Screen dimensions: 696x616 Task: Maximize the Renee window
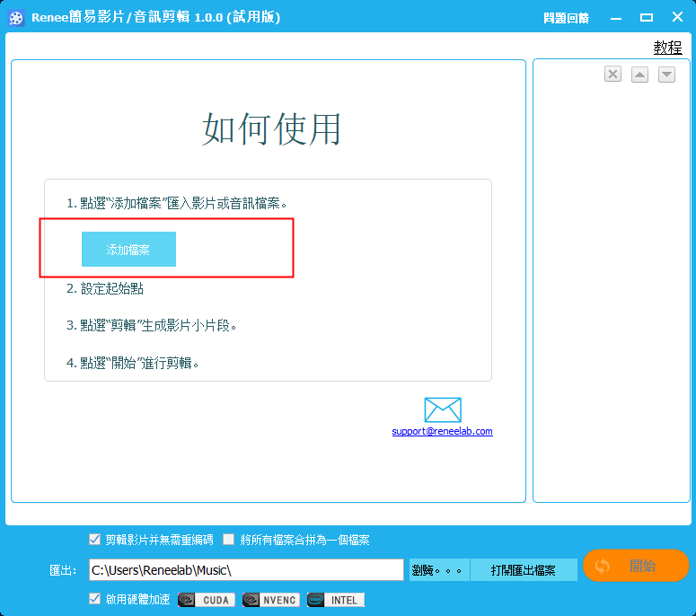(x=647, y=18)
